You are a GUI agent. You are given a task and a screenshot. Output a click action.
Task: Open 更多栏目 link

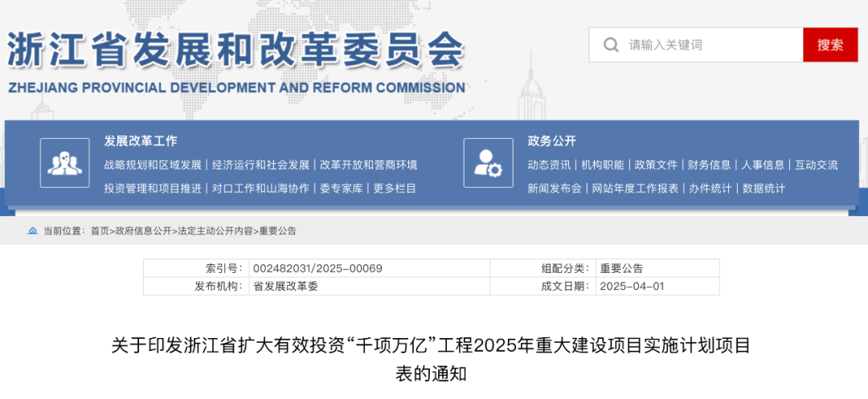point(395,189)
